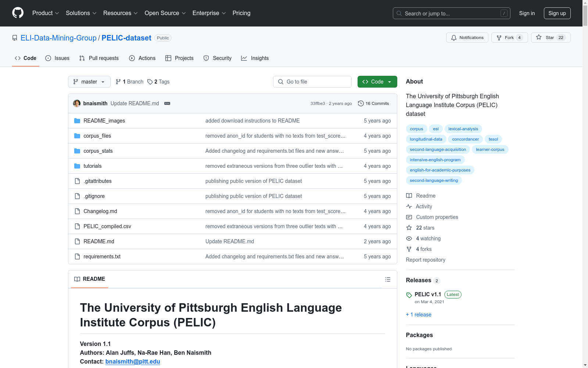Expand the Enterprise menu
This screenshot has width=588, height=368.
209,13
